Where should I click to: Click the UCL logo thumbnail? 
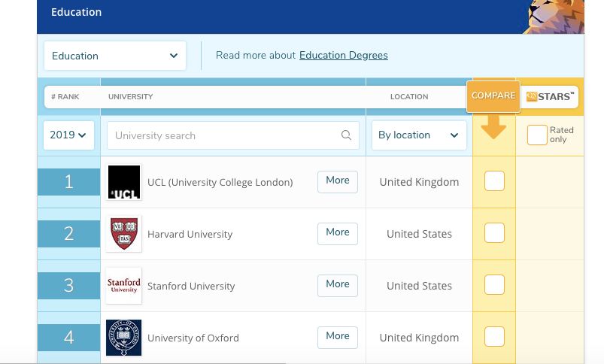123,182
